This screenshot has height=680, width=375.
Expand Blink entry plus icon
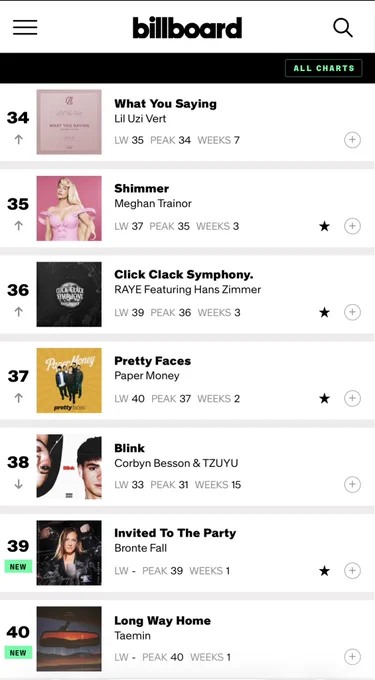pos(352,484)
